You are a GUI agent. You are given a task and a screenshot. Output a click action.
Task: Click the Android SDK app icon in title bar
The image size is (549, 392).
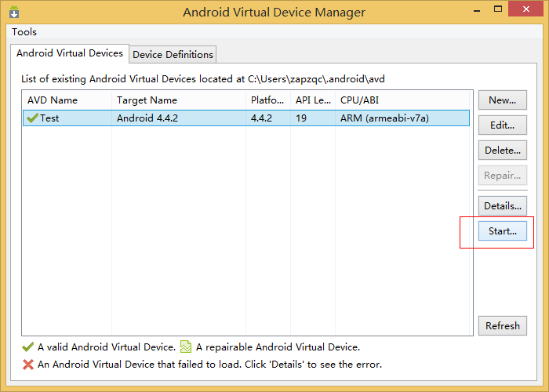(x=14, y=12)
